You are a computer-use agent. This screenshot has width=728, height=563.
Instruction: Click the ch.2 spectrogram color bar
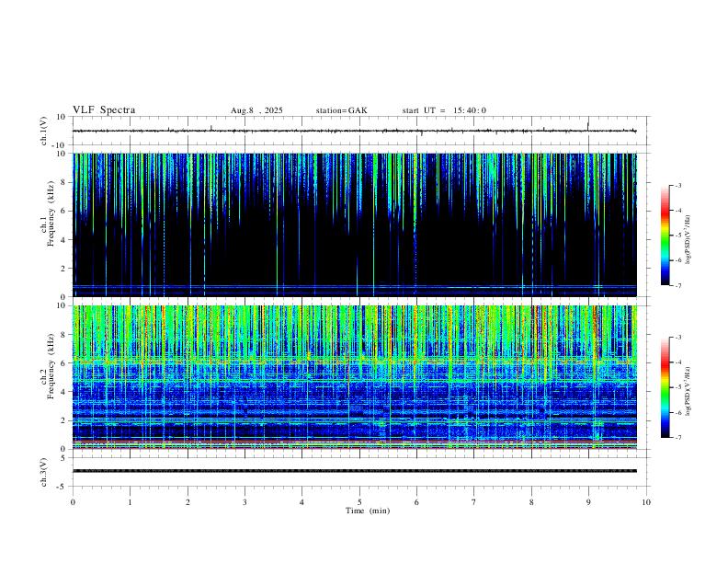pos(665,387)
